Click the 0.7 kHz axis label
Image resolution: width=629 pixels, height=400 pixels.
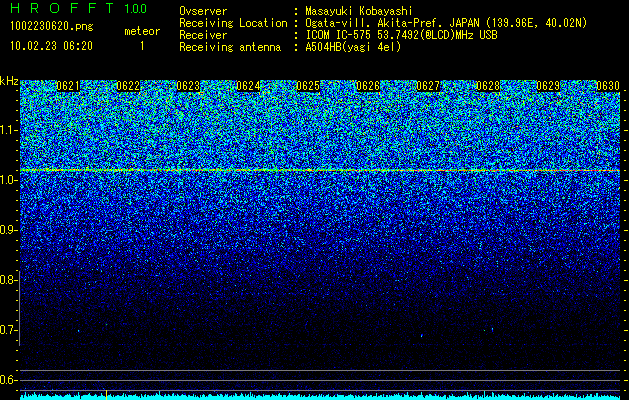[7, 330]
